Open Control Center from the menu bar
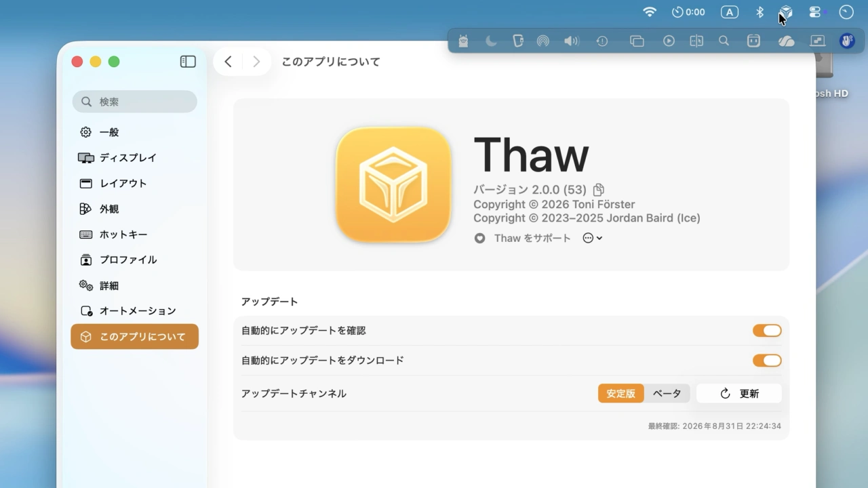 tap(815, 12)
